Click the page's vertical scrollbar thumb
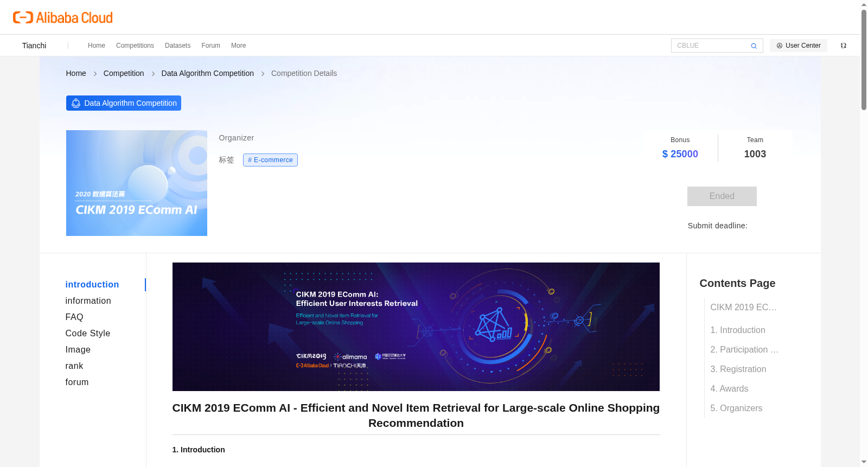The width and height of the screenshot is (868, 467). (x=864, y=60)
